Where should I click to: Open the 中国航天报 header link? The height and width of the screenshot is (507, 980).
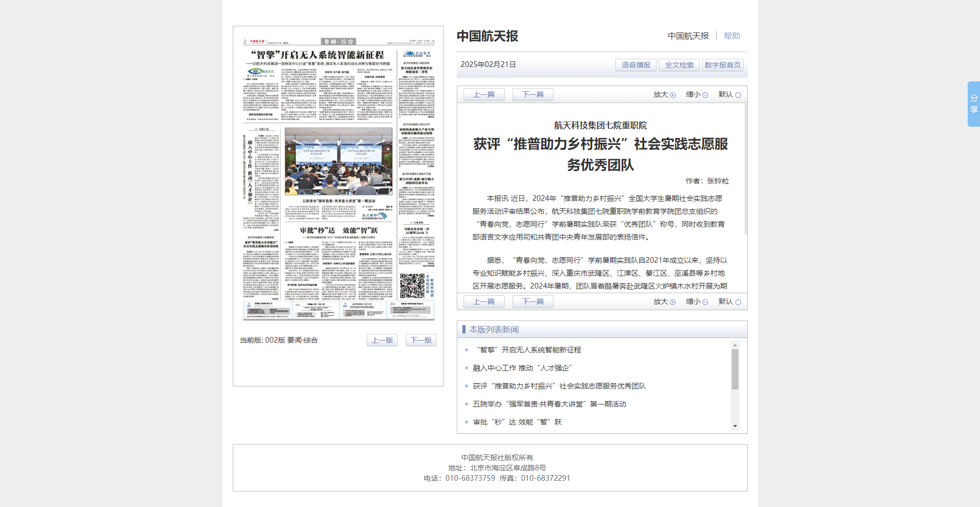point(688,36)
